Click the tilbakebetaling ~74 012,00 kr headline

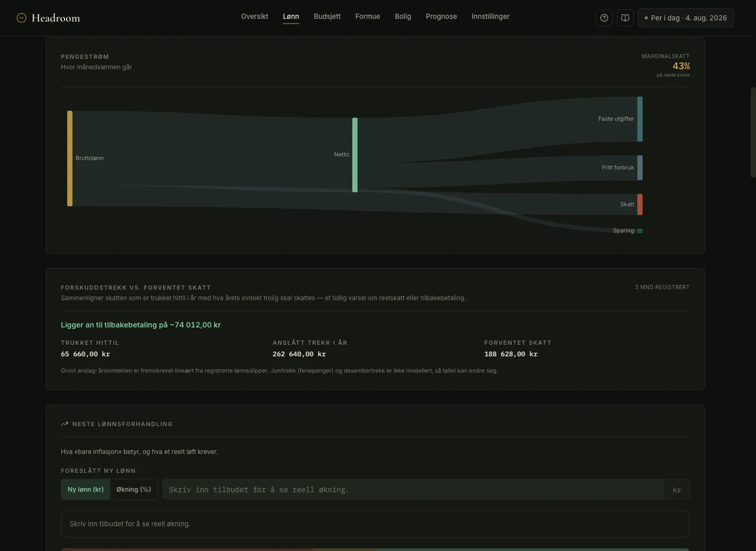[141, 325]
